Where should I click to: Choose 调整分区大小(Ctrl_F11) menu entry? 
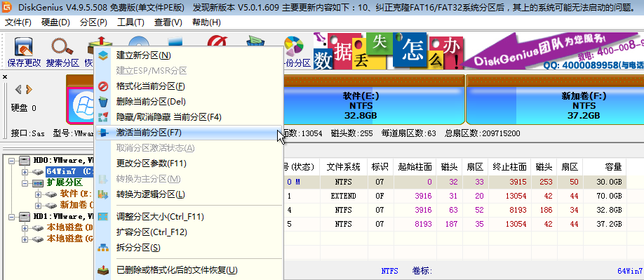pyautogui.click(x=189, y=217)
